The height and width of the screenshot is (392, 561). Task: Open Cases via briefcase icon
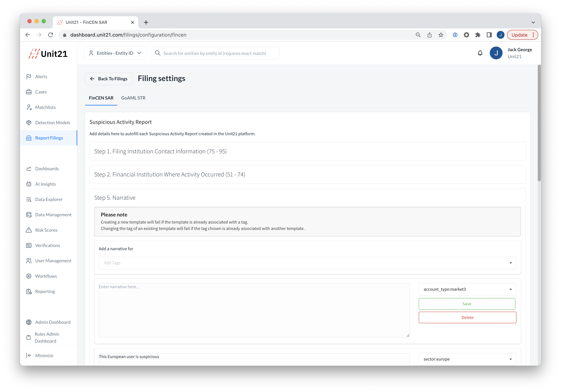point(29,92)
